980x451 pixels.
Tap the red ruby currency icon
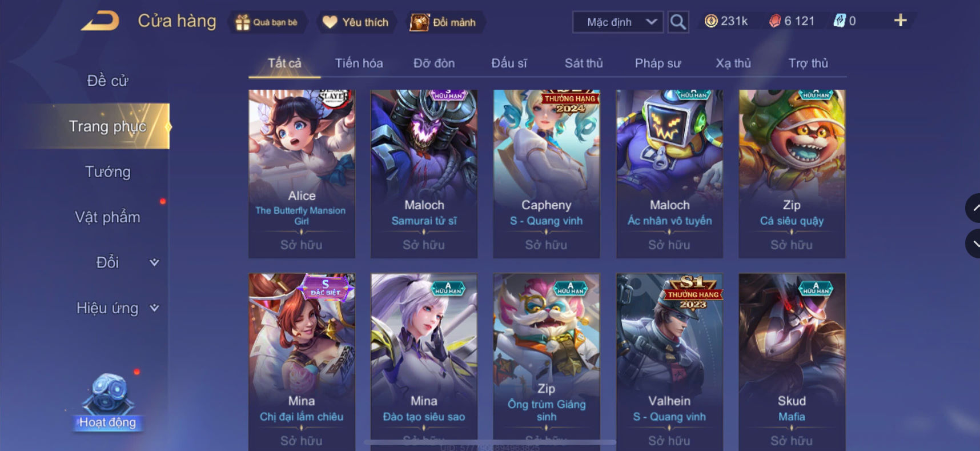pyautogui.click(x=774, y=21)
